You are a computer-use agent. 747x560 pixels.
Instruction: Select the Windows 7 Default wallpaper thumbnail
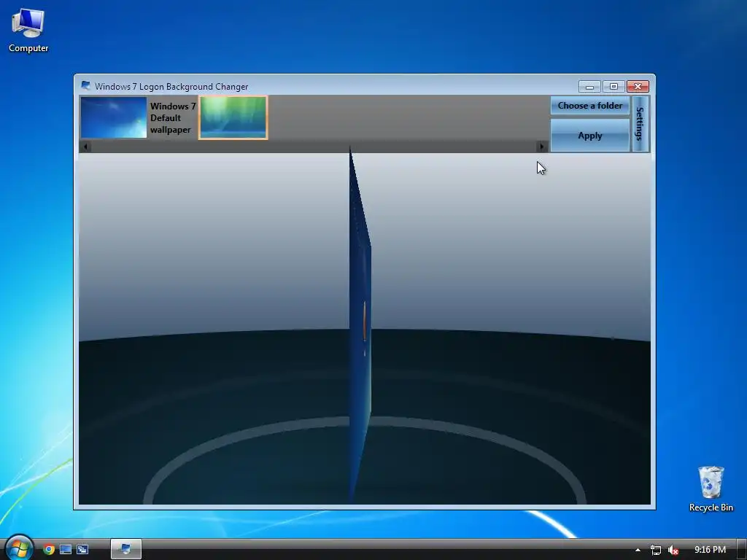pyautogui.click(x=114, y=117)
